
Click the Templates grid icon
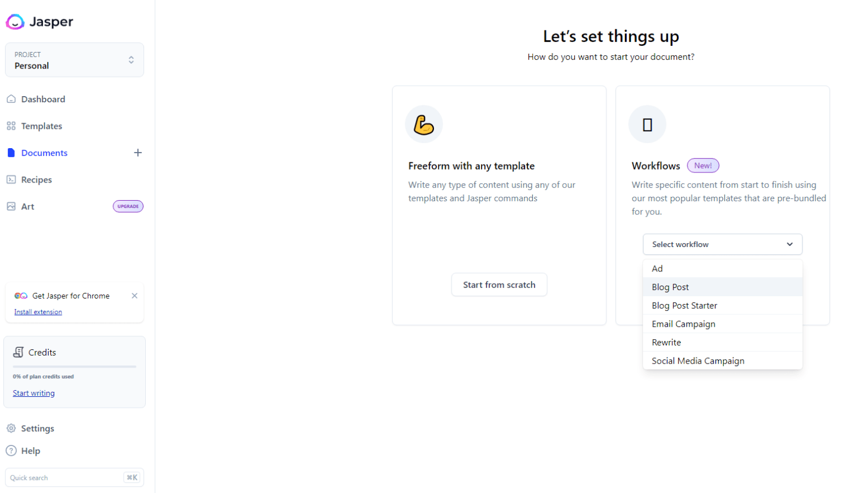tap(11, 126)
